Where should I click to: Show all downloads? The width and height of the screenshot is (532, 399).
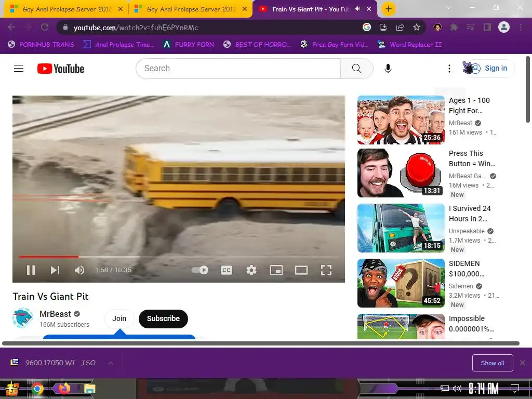[493, 363]
